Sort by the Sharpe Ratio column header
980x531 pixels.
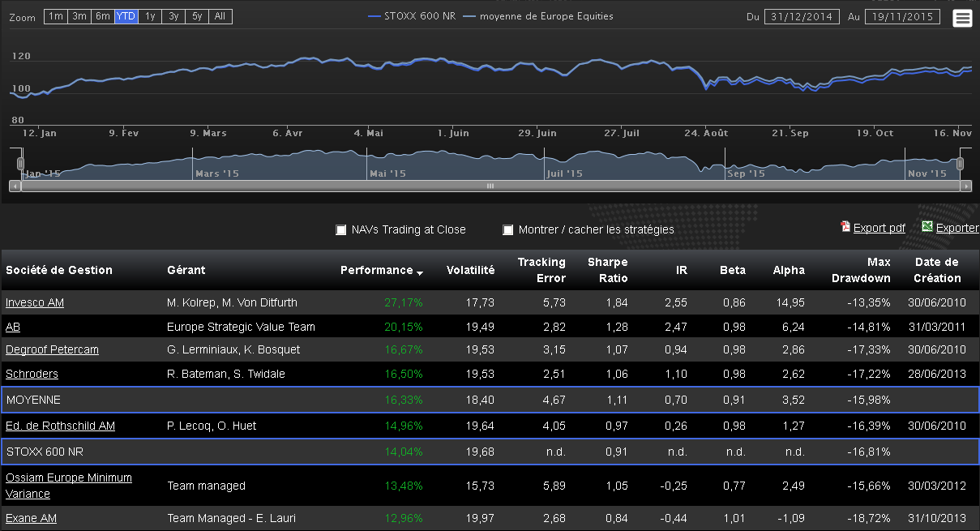tap(608, 270)
